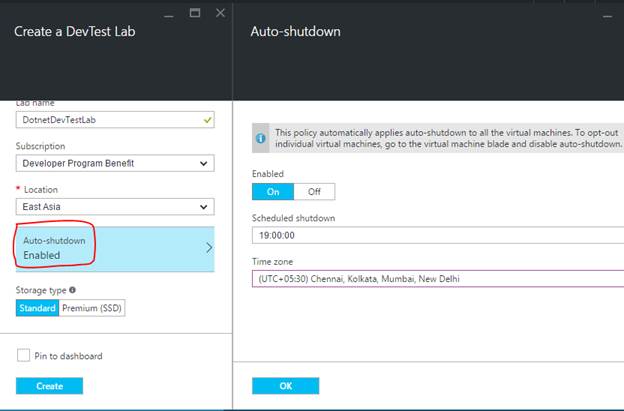Check the Pin to dashboard checkbox
The width and height of the screenshot is (624, 411).
pyautogui.click(x=23, y=355)
